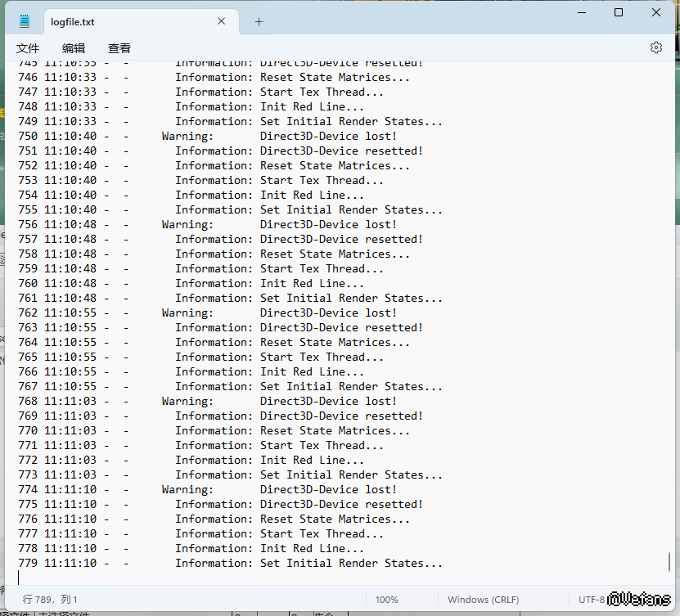Open the 查看 menu
680x616 pixels.
(119, 48)
